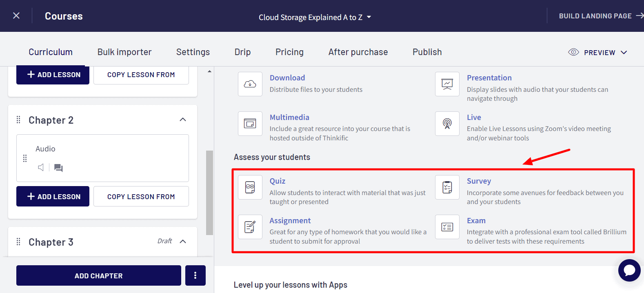Select the Presentation lesson icon
This screenshot has width=644, height=293.
(447, 84)
